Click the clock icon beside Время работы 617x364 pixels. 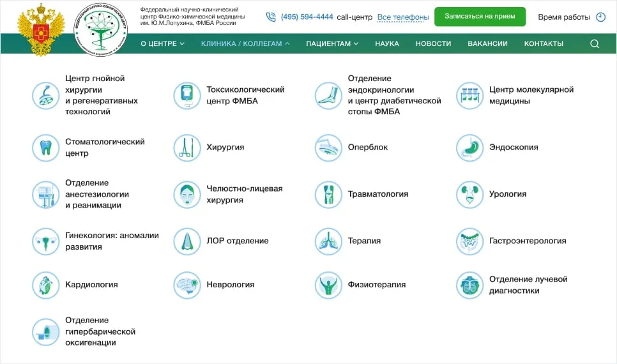[600, 17]
